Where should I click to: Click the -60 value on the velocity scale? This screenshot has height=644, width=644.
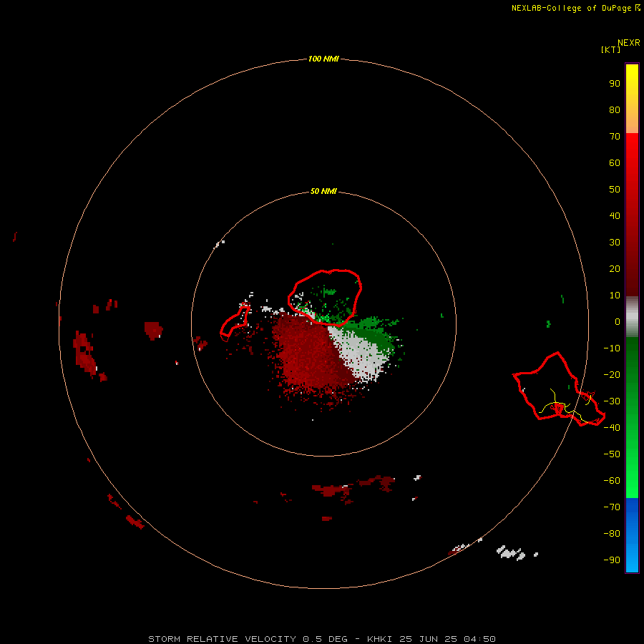pos(612,481)
